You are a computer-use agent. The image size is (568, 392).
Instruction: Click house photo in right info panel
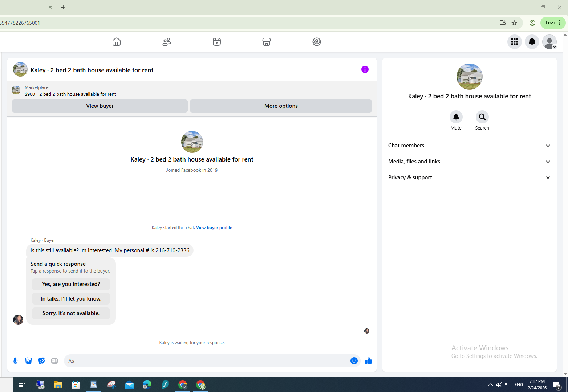tap(470, 77)
